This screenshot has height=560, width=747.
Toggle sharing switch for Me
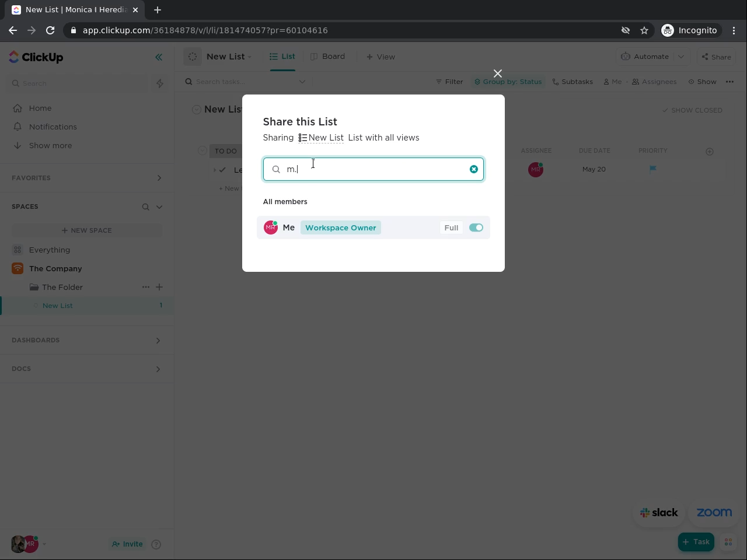click(x=476, y=228)
